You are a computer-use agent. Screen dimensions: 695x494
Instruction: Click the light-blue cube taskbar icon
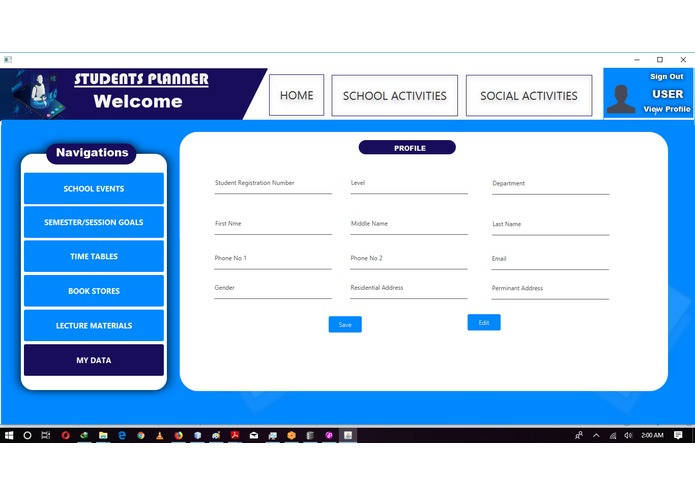tap(197, 435)
